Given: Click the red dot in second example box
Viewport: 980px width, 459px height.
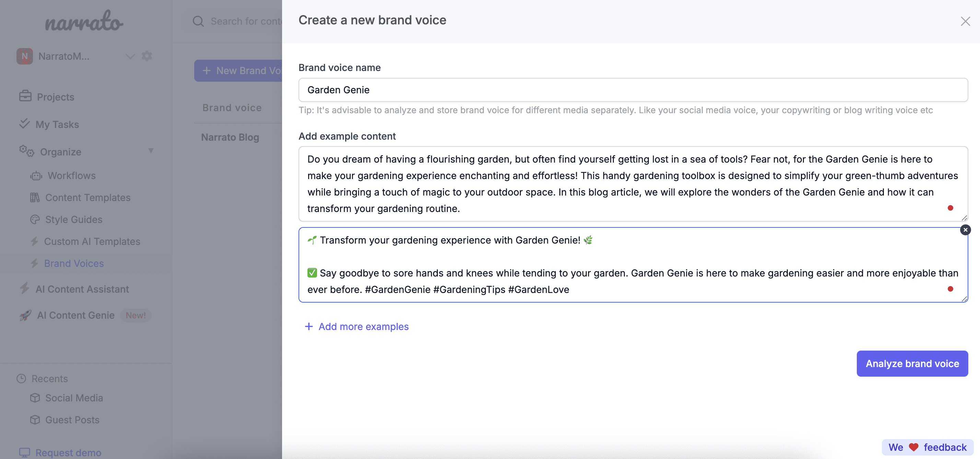Looking at the screenshot, I should 950,289.
